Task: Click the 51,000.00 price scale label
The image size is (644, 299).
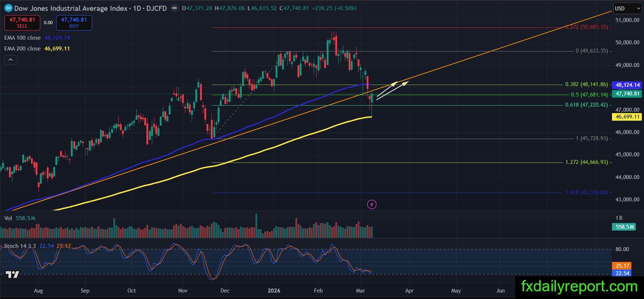Action: click(x=627, y=20)
